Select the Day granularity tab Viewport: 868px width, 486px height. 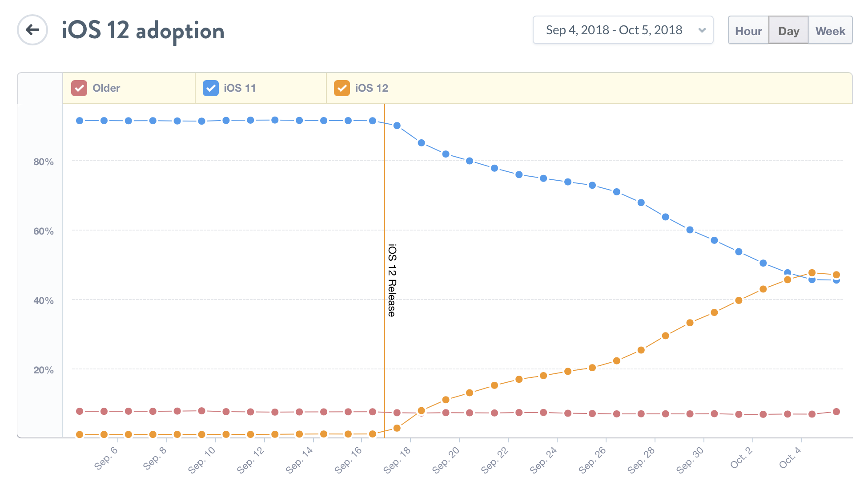788,31
